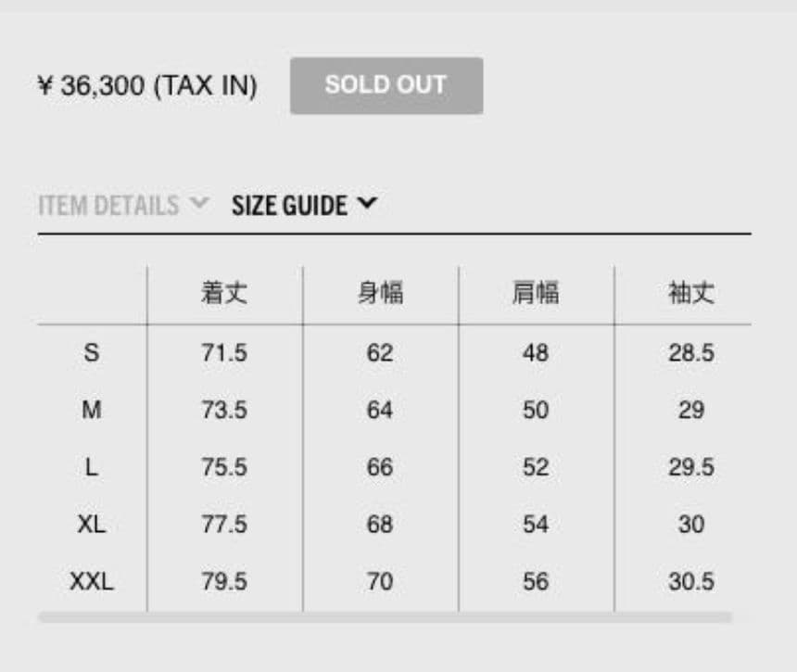Select the L size row label
The width and height of the screenshot is (797, 672).
[92, 467]
